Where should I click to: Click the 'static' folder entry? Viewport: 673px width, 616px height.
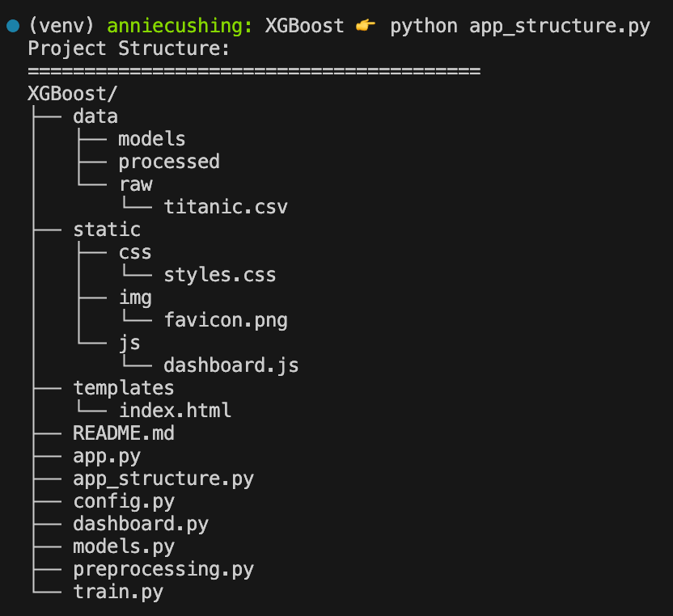(x=107, y=230)
